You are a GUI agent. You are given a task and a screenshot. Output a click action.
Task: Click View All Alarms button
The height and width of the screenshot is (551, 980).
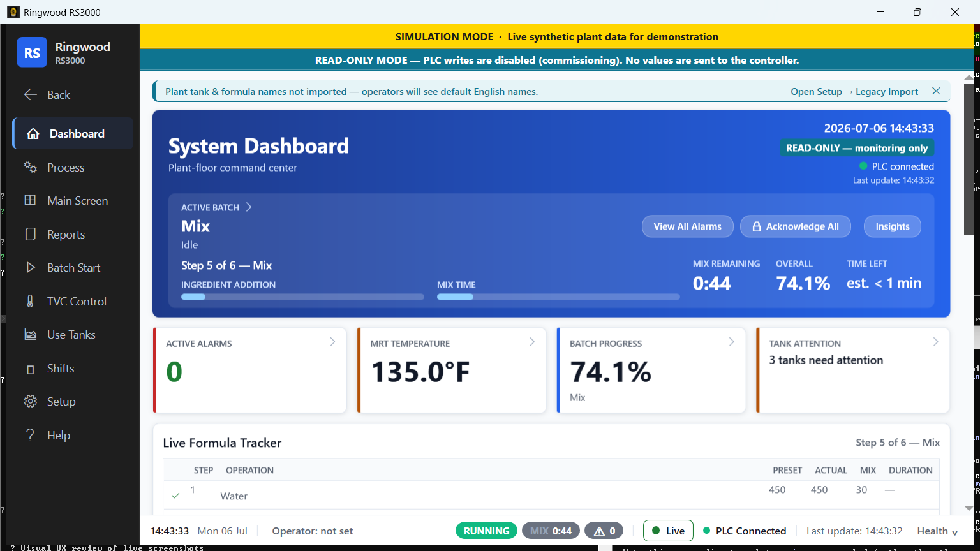(687, 226)
